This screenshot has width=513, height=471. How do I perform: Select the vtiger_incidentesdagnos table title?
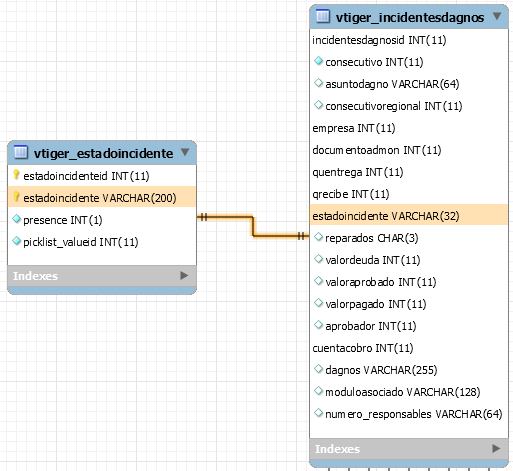(x=410, y=17)
